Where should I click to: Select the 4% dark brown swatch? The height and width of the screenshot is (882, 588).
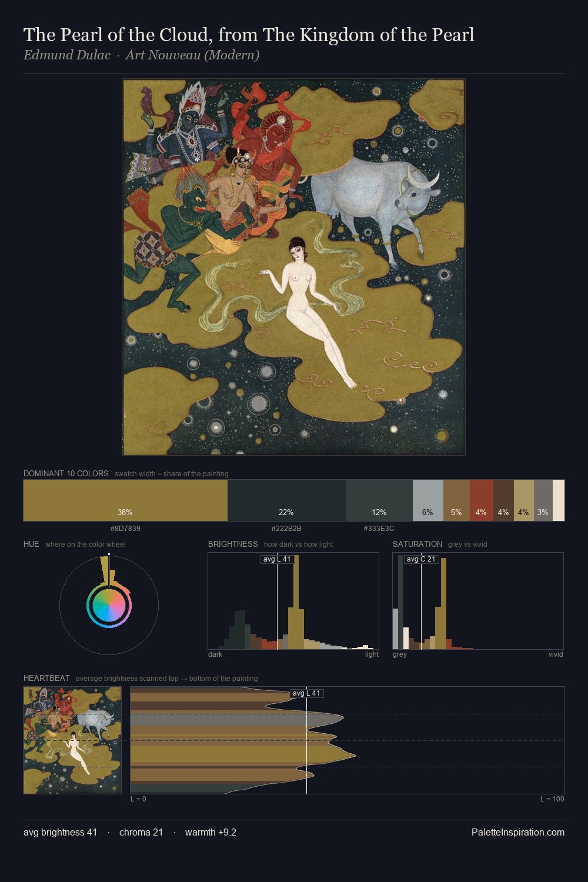(503, 500)
